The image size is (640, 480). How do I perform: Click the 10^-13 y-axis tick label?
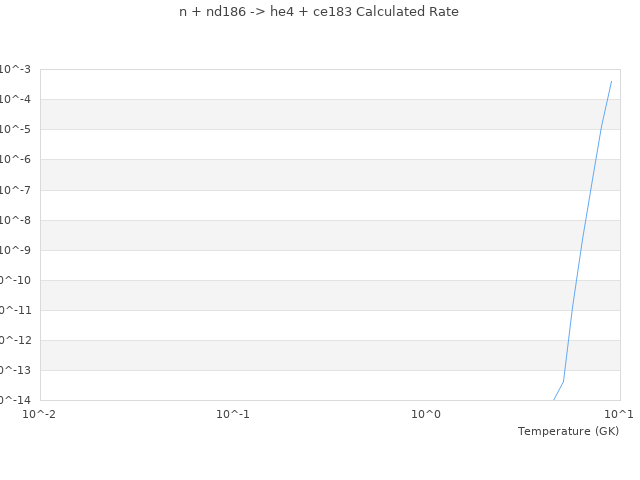point(14,370)
